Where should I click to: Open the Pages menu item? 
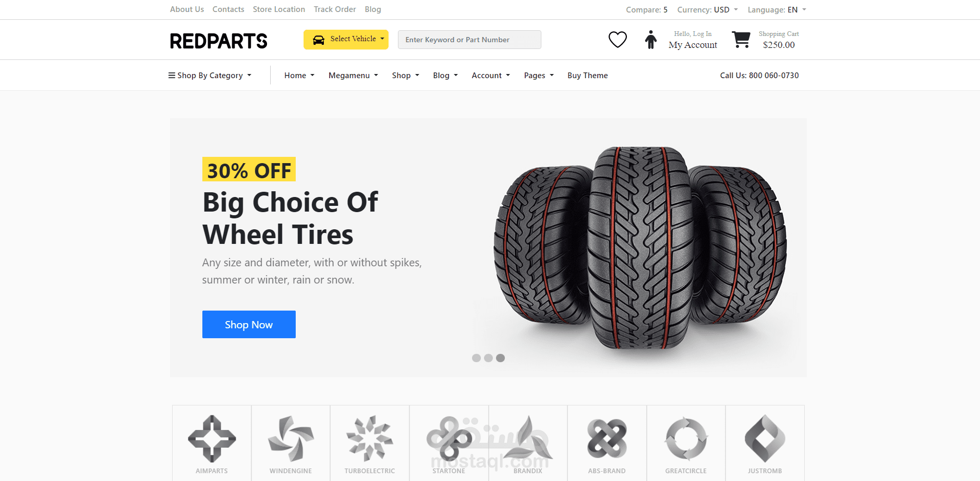click(539, 76)
